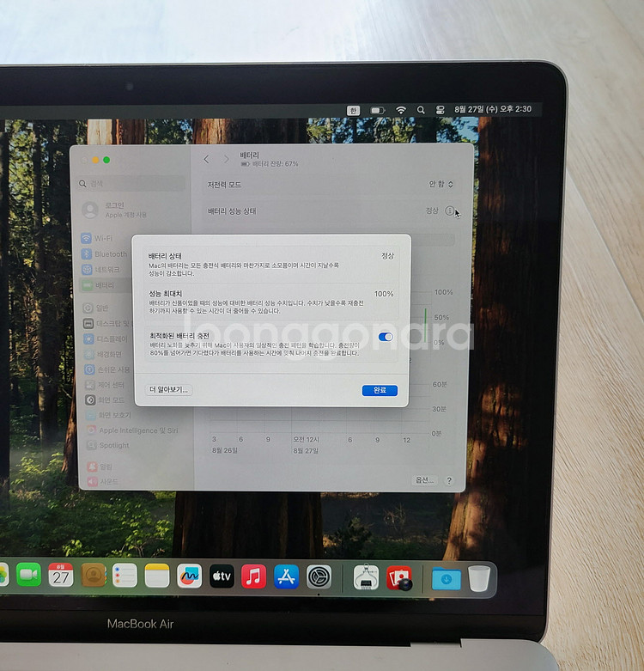Launch FaceTime from the Dock

click(28, 575)
